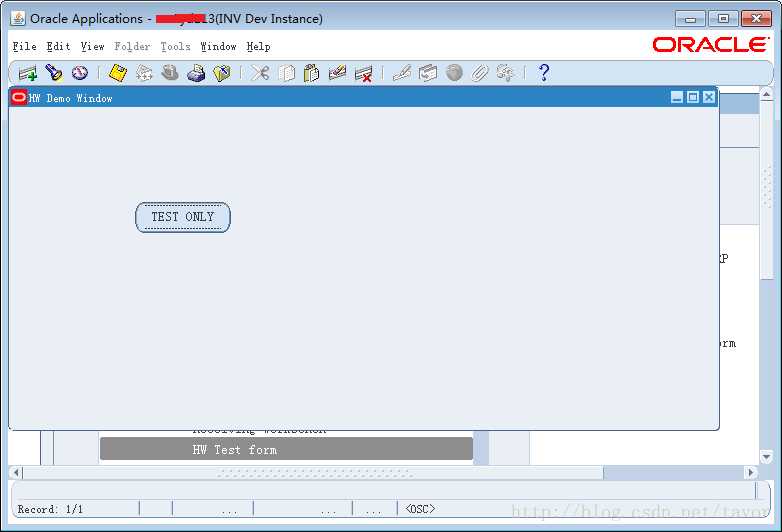Click the Paste clipboard icon
Screen dimensions: 782x532
pos(312,73)
